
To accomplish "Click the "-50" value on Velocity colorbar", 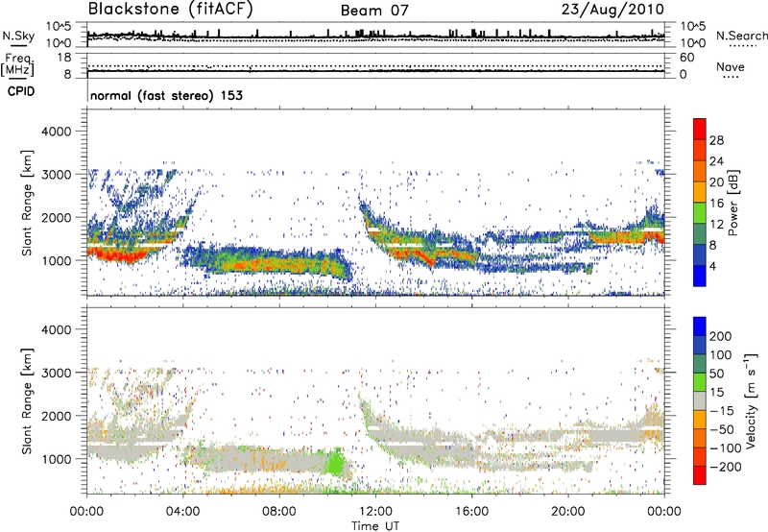I will [x=722, y=429].
